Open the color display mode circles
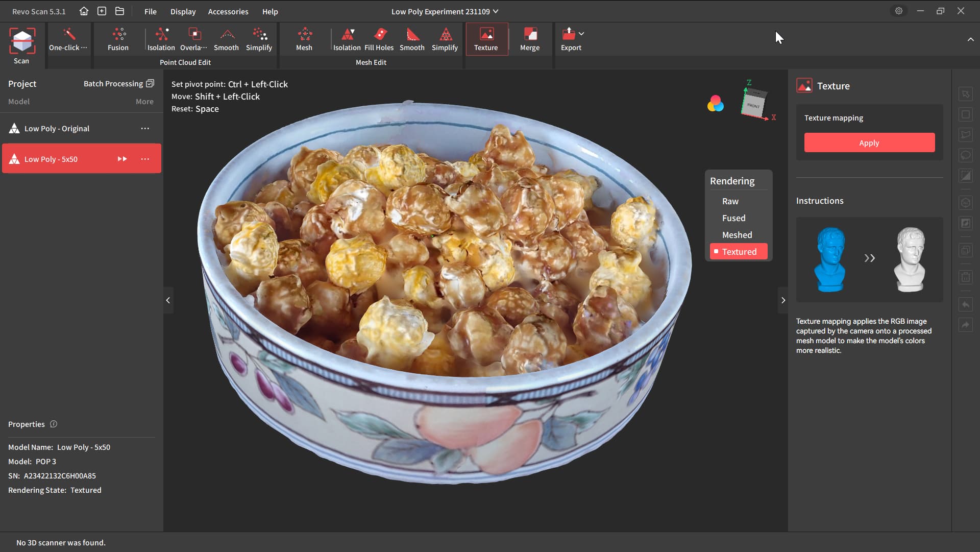This screenshot has height=552, width=980. [x=715, y=104]
